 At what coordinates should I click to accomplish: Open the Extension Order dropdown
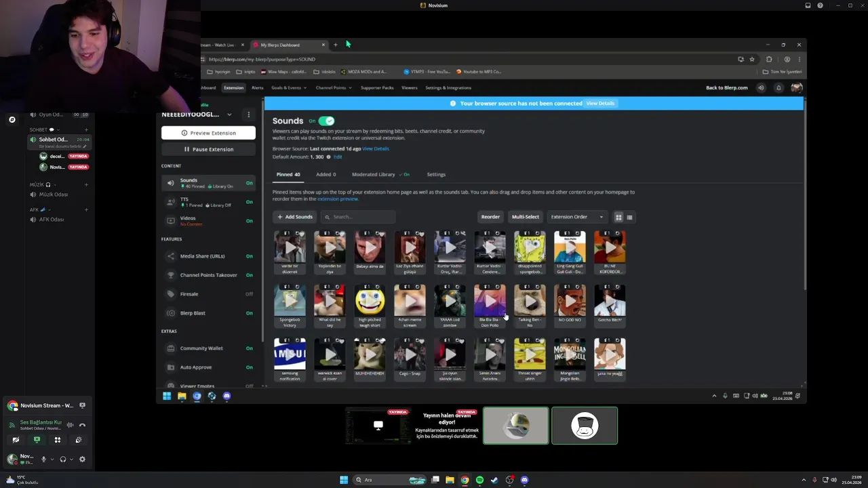[x=576, y=217]
